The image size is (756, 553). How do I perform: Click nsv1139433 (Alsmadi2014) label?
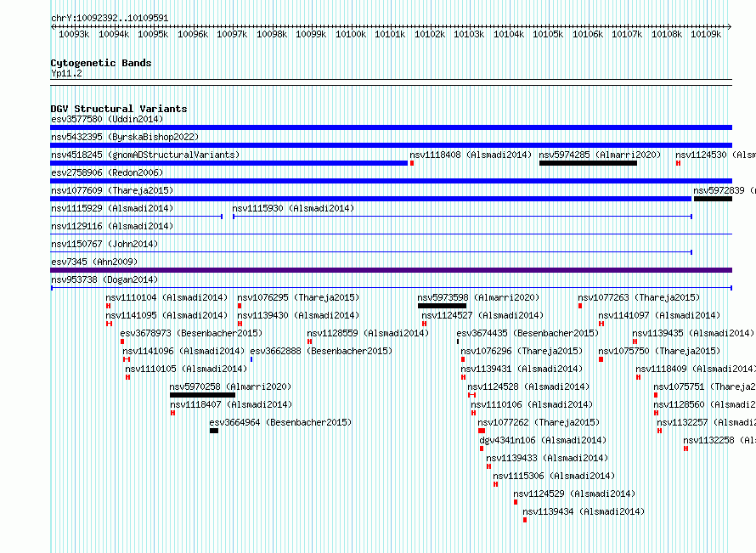pos(547,458)
